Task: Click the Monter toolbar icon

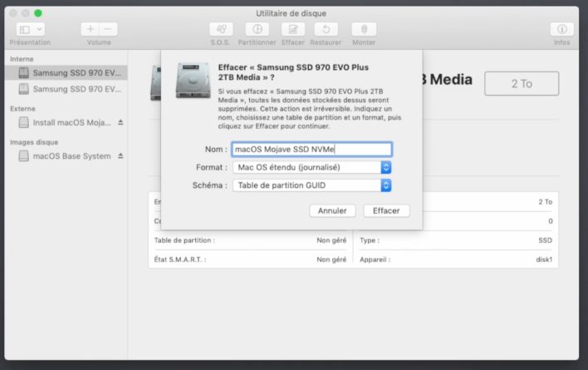Action: coord(364,29)
